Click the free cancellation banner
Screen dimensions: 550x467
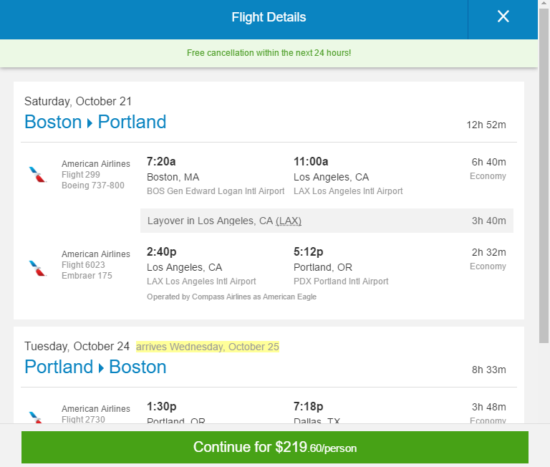click(x=269, y=53)
